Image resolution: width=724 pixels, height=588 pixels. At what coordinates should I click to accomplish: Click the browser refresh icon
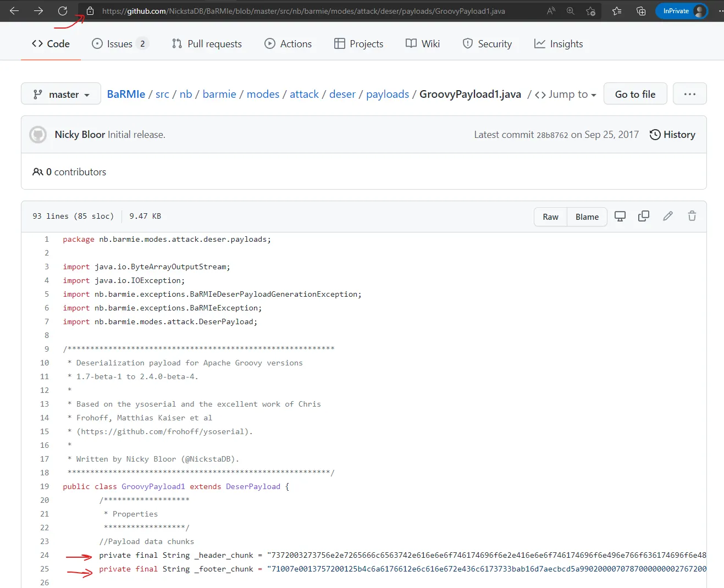tap(63, 11)
